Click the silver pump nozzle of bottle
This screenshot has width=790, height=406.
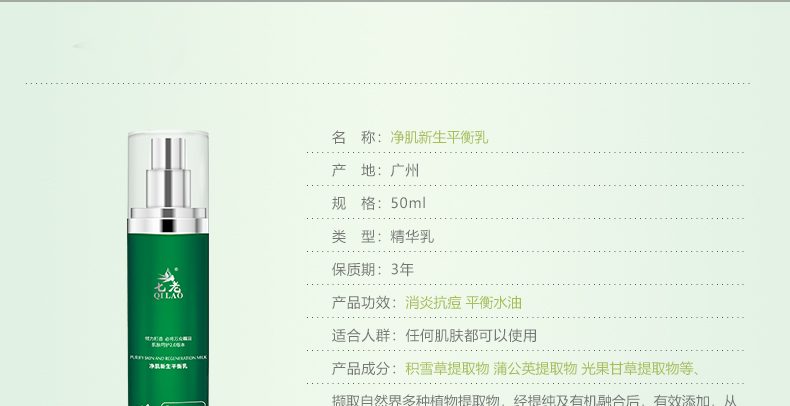point(168,172)
